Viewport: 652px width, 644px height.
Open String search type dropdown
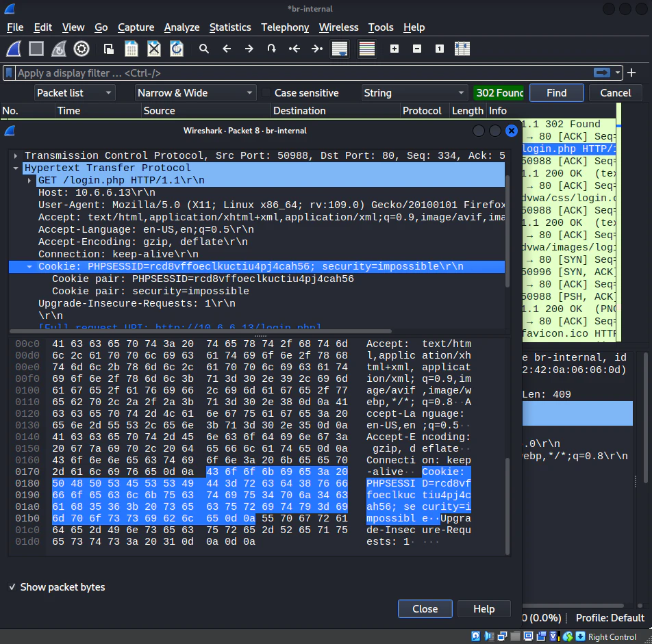pos(414,92)
